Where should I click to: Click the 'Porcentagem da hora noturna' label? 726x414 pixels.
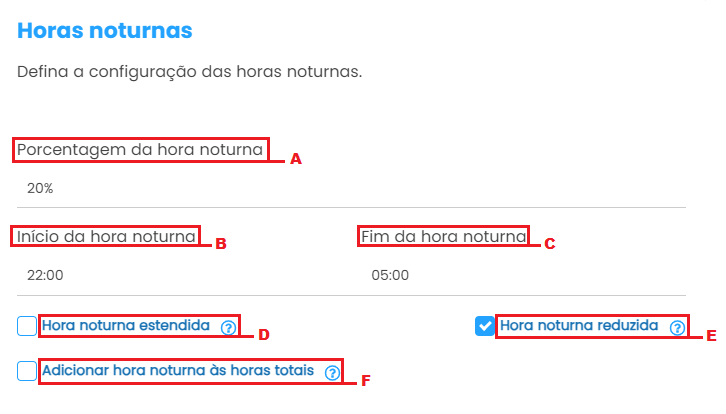coord(140,150)
